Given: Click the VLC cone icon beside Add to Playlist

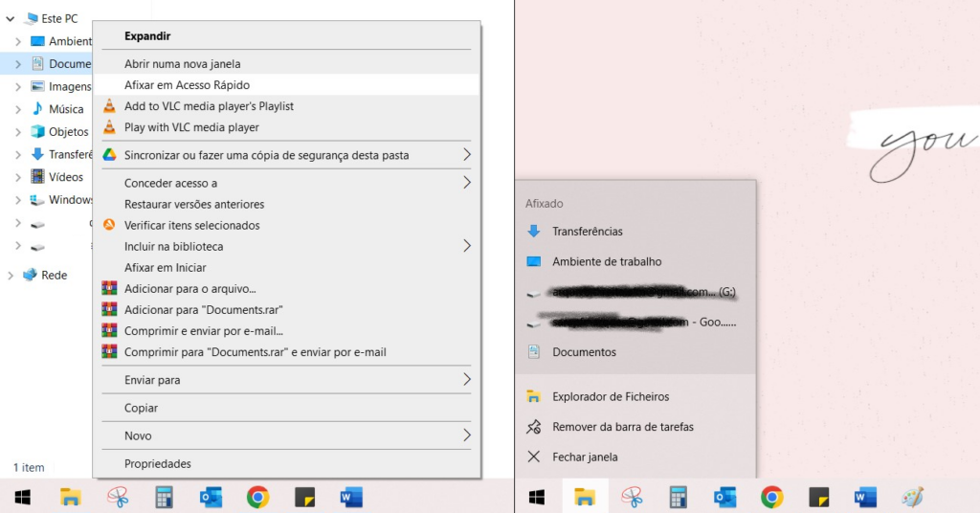Looking at the screenshot, I should coord(109,106).
